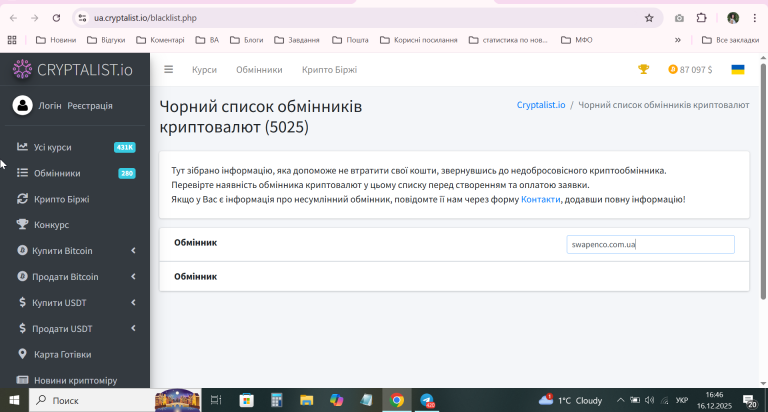This screenshot has height=412, width=768.
Task: Open the Коментарі bookmark folder
Action: coord(160,40)
